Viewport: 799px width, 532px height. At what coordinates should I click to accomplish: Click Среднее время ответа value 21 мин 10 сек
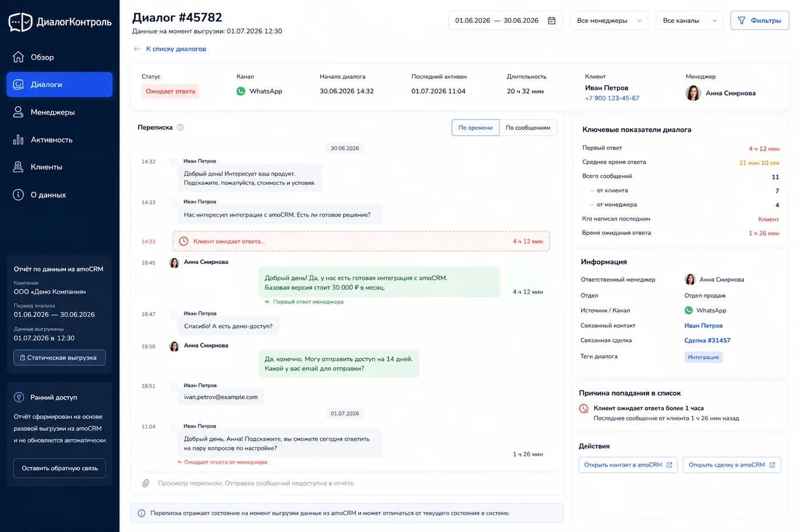759,163
